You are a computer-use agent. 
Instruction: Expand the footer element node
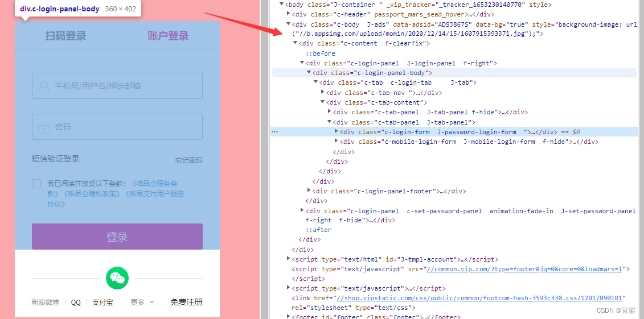coord(288,317)
